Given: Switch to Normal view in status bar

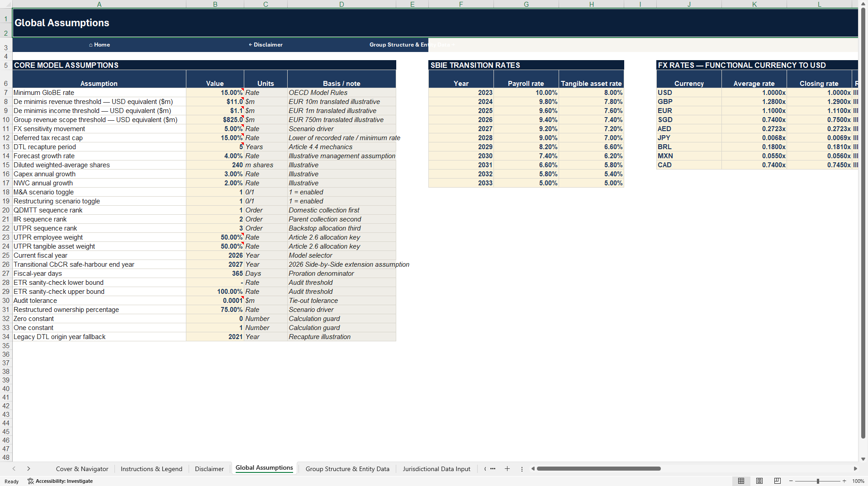Looking at the screenshot, I should (741, 481).
